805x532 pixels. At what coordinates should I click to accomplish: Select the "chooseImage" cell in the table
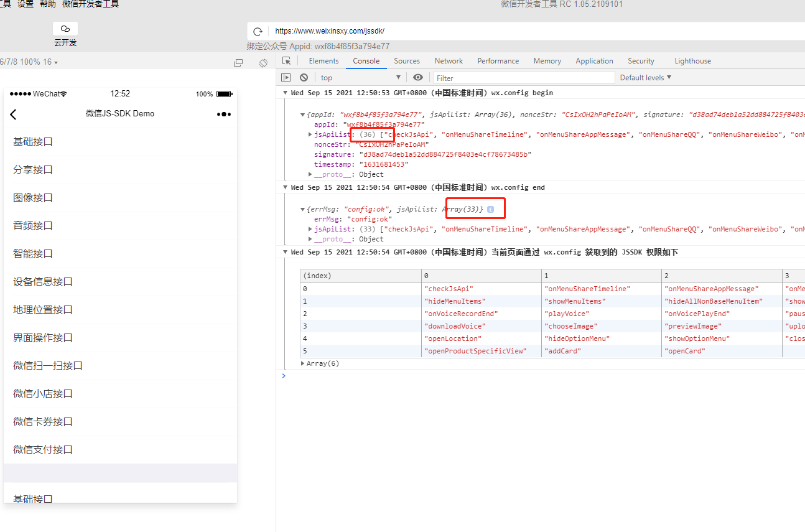(x=602, y=326)
